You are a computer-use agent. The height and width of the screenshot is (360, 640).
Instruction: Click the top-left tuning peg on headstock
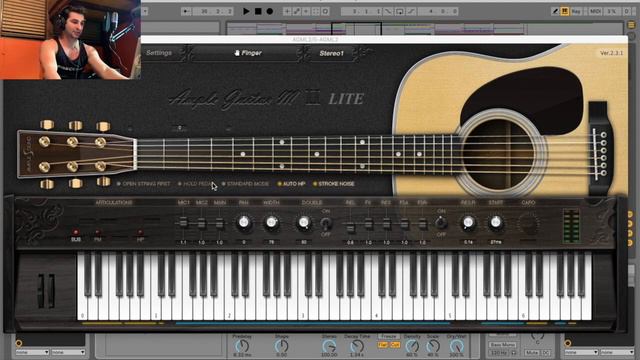47,124
